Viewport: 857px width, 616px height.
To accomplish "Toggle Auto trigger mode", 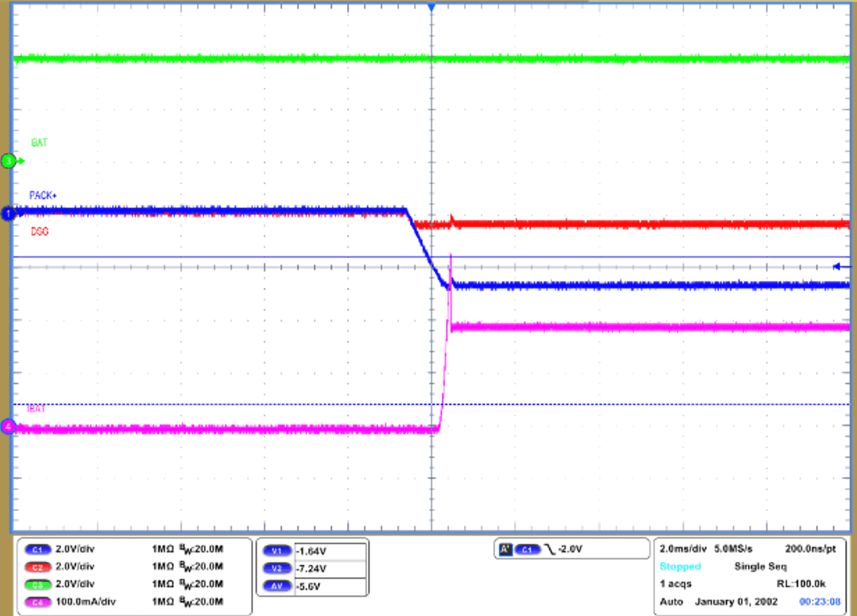I will point(671,602).
